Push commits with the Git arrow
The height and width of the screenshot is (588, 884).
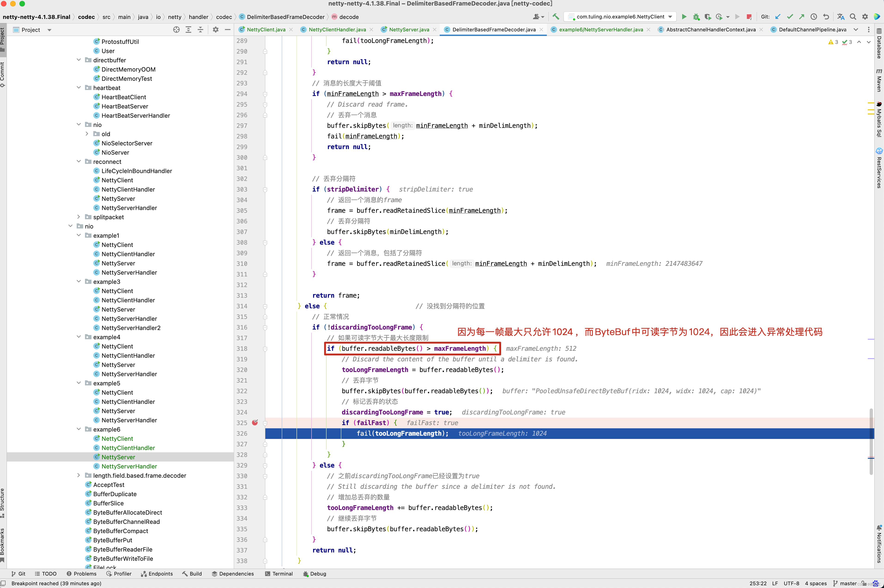click(x=802, y=17)
